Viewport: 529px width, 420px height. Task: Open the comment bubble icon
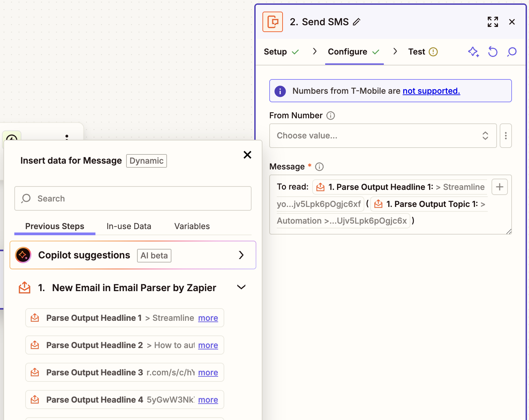pos(512,52)
